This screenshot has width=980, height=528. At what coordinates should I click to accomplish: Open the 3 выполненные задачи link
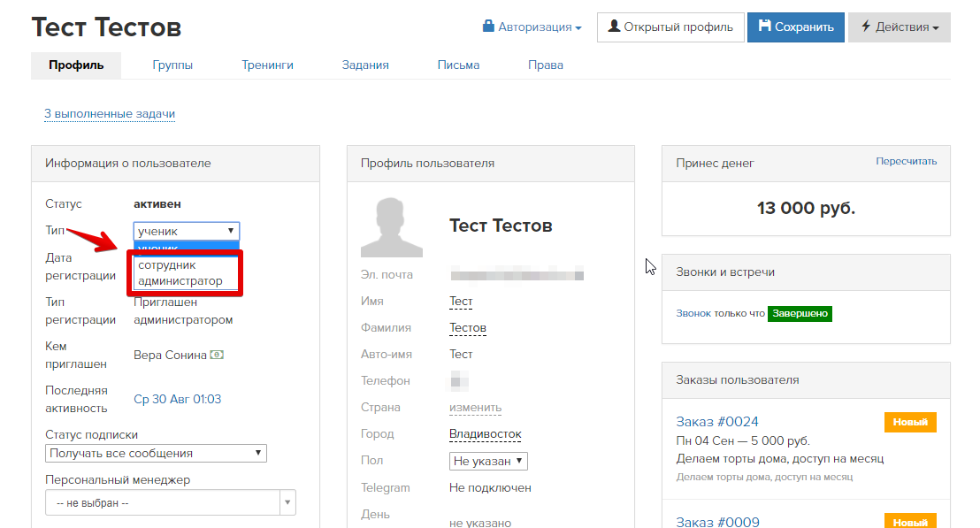[x=110, y=114]
